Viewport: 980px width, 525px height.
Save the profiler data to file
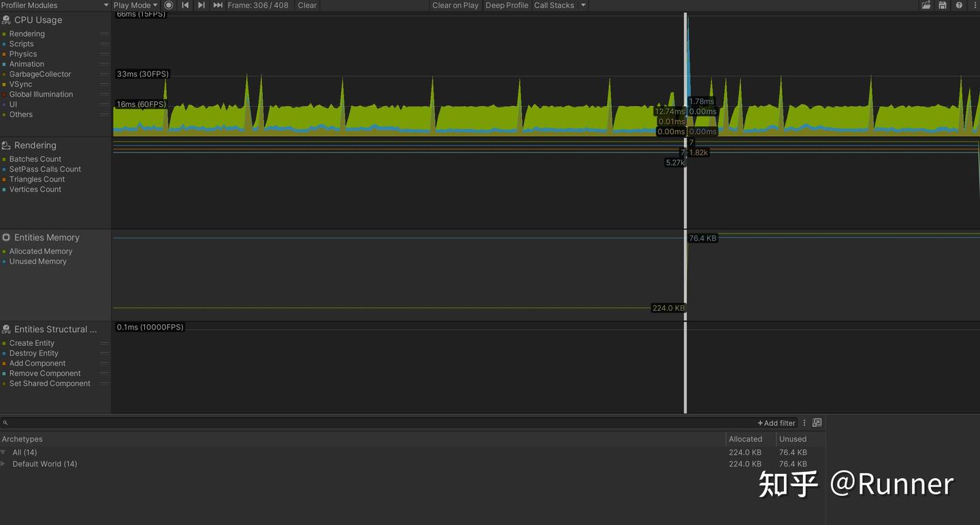(943, 5)
